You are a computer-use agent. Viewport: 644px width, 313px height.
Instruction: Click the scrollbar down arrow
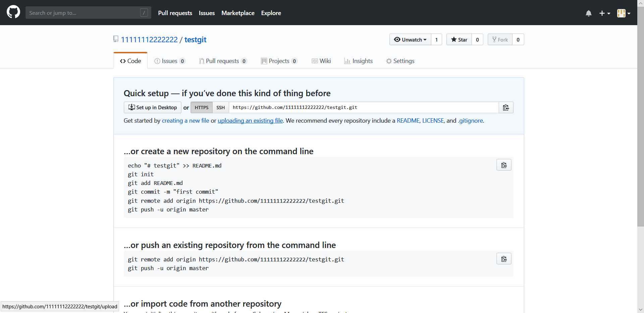click(x=641, y=310)
